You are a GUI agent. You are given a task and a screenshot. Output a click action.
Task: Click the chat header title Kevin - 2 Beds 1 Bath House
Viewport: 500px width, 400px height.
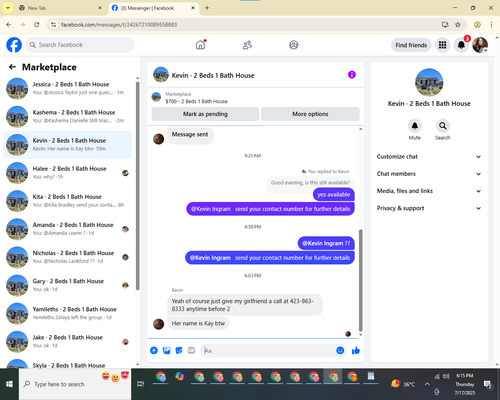click(x=213, y=75)
